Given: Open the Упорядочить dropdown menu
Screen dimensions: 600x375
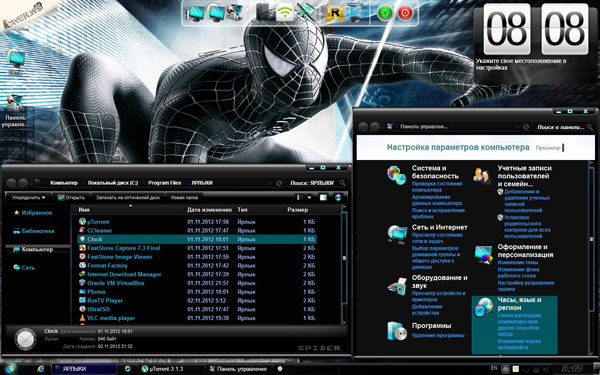Looking at the screenshot, I should tap(28, 198).
